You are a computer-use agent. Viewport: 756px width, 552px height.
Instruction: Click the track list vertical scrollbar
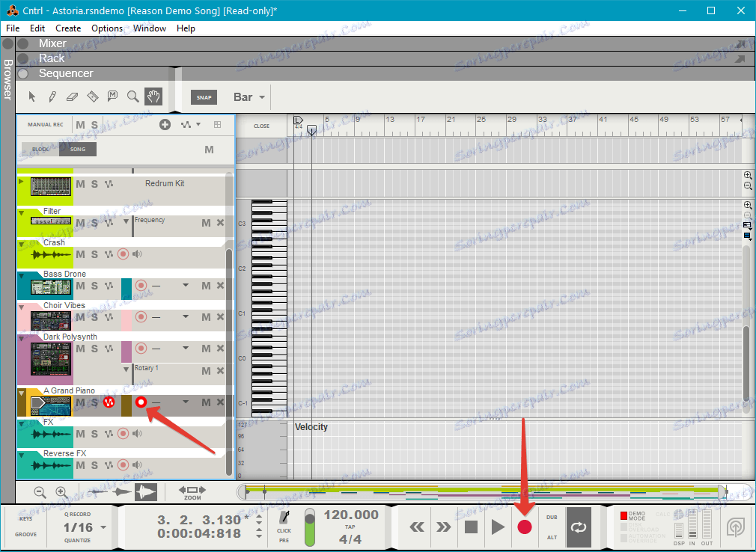click(x=229, y=364)
